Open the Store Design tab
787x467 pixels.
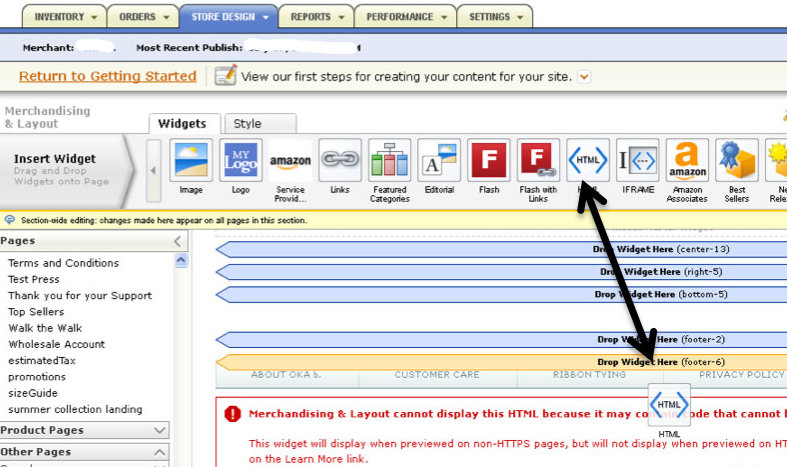click(x=228, y=17)
